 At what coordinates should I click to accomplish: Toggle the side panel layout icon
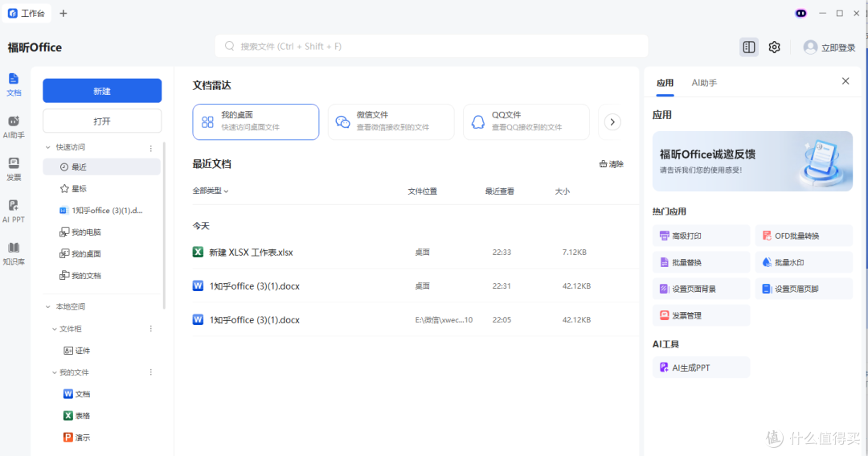(748, 47)
